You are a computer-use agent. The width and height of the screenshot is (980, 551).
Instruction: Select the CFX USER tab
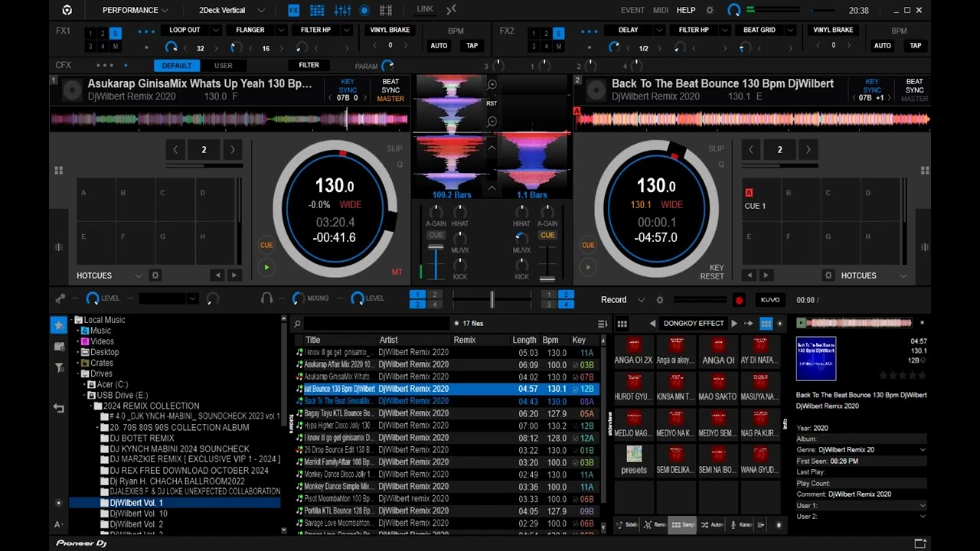[224, 66]
